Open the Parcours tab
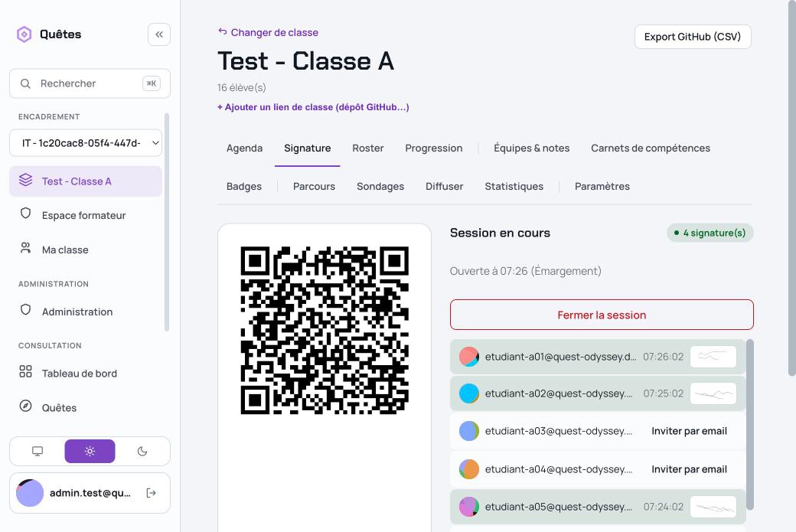Viewport: 796px width, 532px height. click(x=315, y=186)
